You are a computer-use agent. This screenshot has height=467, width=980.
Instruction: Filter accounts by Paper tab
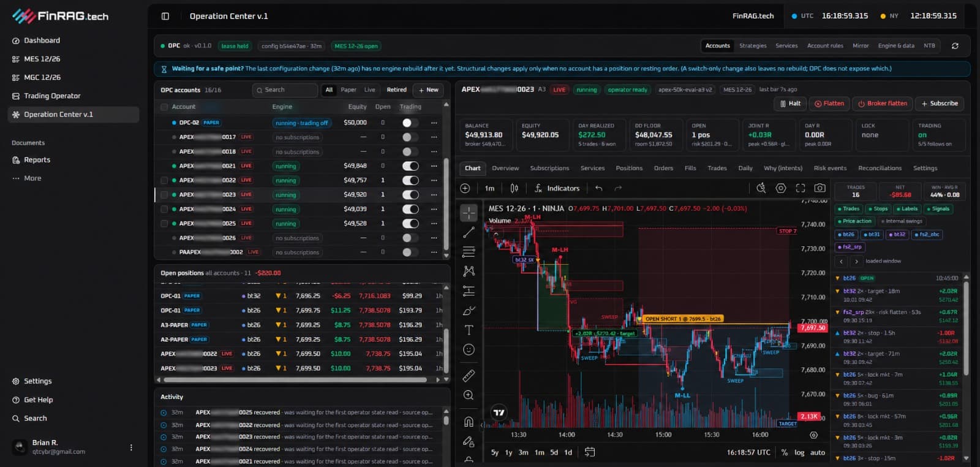pos(349,90)
